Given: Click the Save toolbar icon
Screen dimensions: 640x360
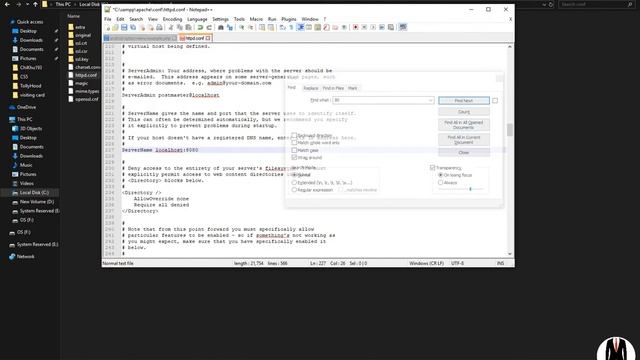Looking at the screenshot, I should click(x=124, y=27).
